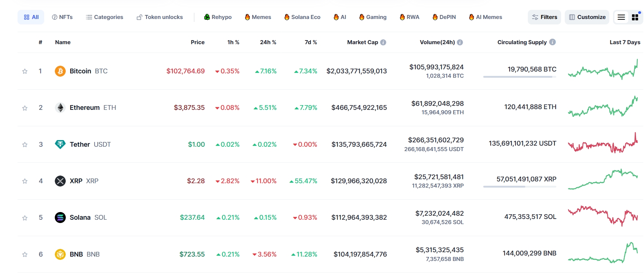Click Tether volume $266,351,602,729
The width and height of the screenshot is (644, 273).
[x=436, y=140]
